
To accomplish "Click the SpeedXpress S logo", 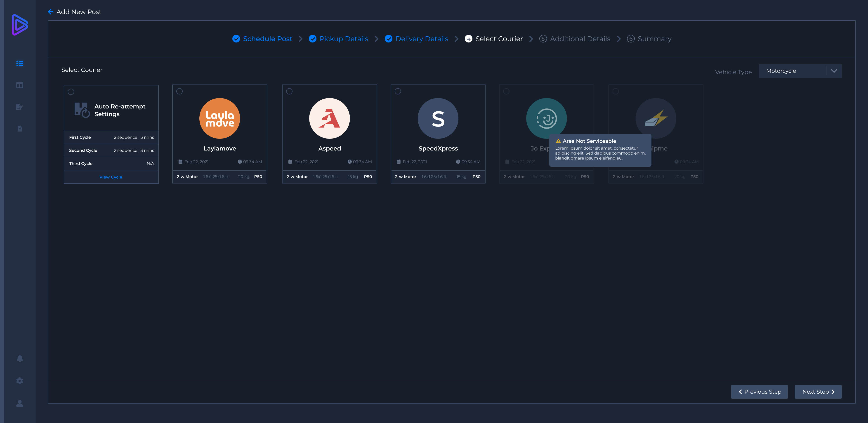I will (438, 118).
